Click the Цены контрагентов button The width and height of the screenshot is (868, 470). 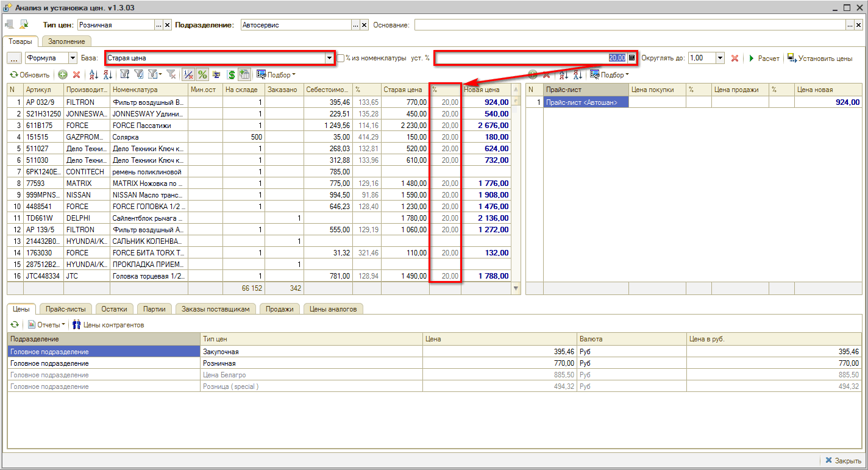tap(108, 325)
